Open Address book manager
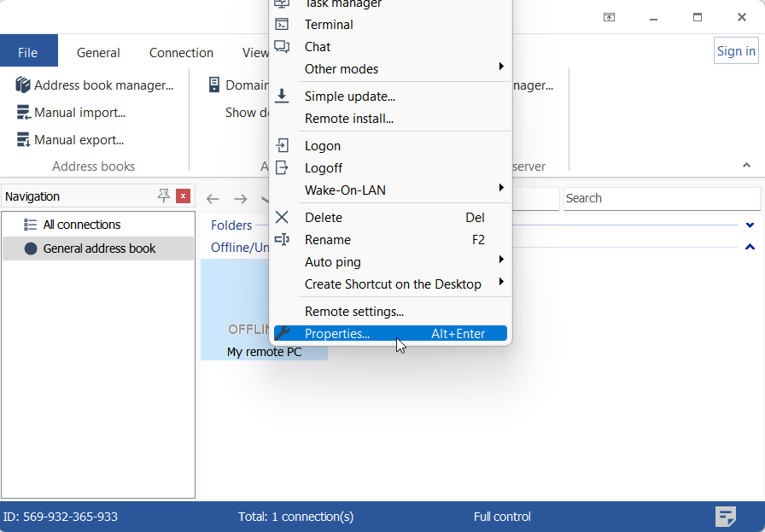765x532 pixels. 95,85
